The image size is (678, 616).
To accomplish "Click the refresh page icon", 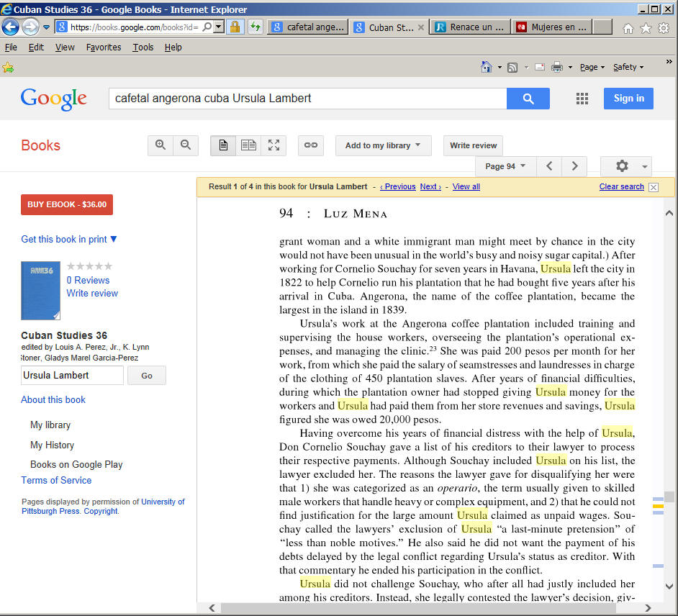I will point(256,27).
